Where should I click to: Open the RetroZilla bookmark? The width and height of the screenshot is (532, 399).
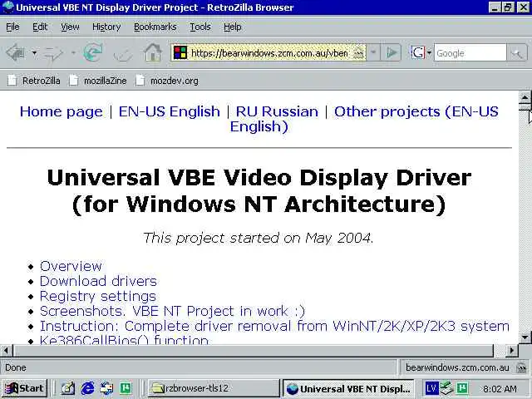click(34, 81)
